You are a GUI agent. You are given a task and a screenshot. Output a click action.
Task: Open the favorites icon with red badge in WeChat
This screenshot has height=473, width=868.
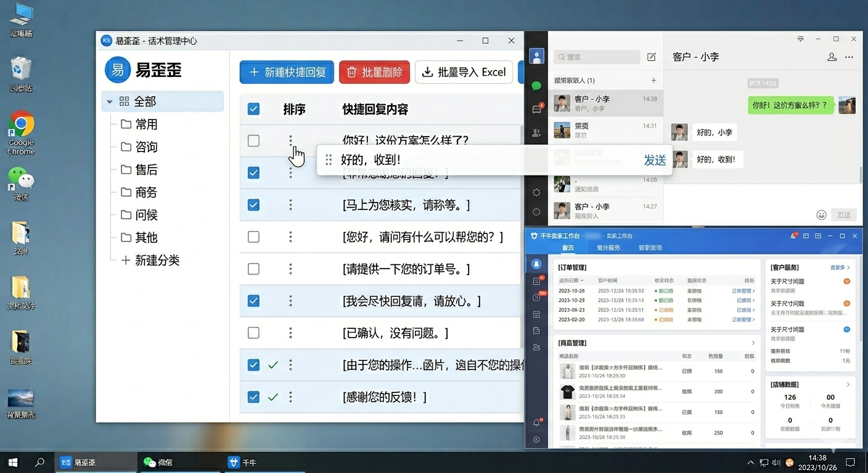536,108
